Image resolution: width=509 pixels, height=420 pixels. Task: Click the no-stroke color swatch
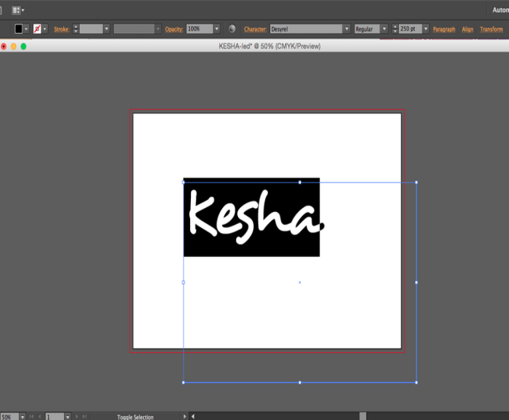pyautogui.click(x=37, y=29)
